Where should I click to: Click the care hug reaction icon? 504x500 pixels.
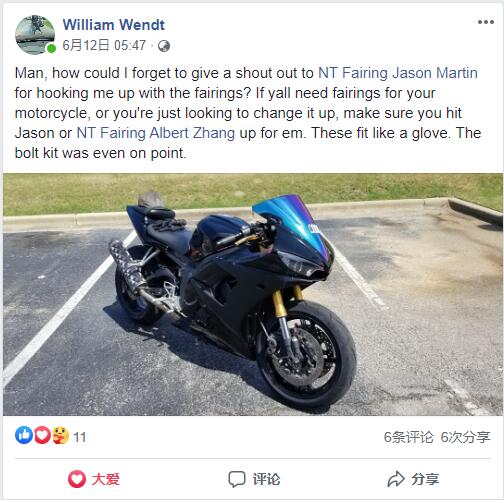click(x=60, y=435)
